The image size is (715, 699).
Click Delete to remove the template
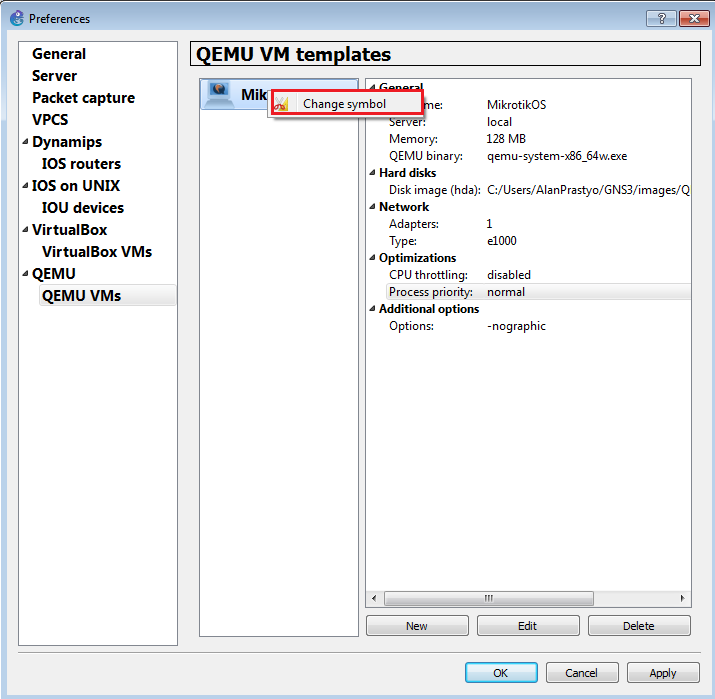click(x=639, y=626)
